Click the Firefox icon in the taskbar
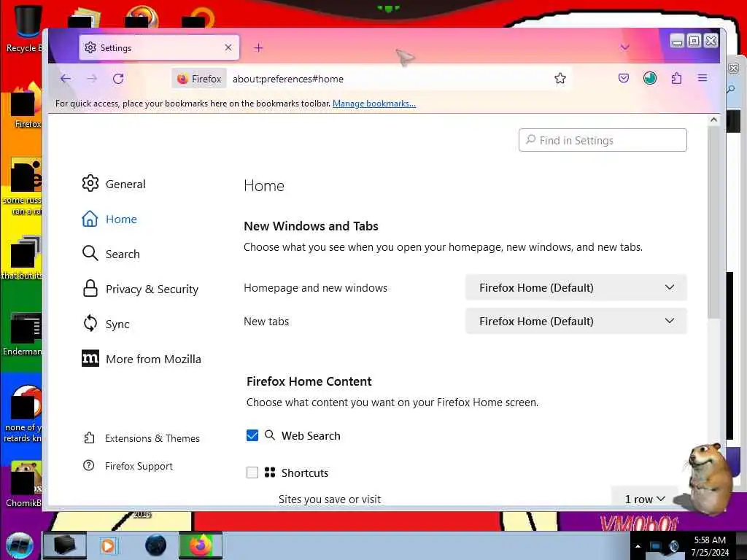This screenshot has width=747, height=560. point(201,545)
